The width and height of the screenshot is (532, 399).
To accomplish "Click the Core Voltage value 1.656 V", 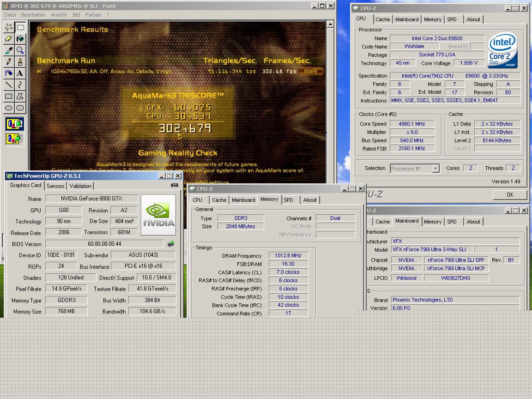I will tap(469, 63).
